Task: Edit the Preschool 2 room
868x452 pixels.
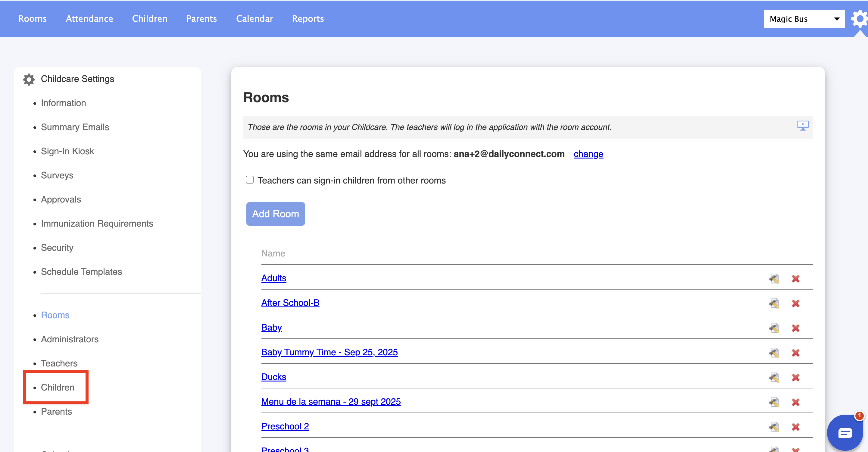Action: pos(774,427)
